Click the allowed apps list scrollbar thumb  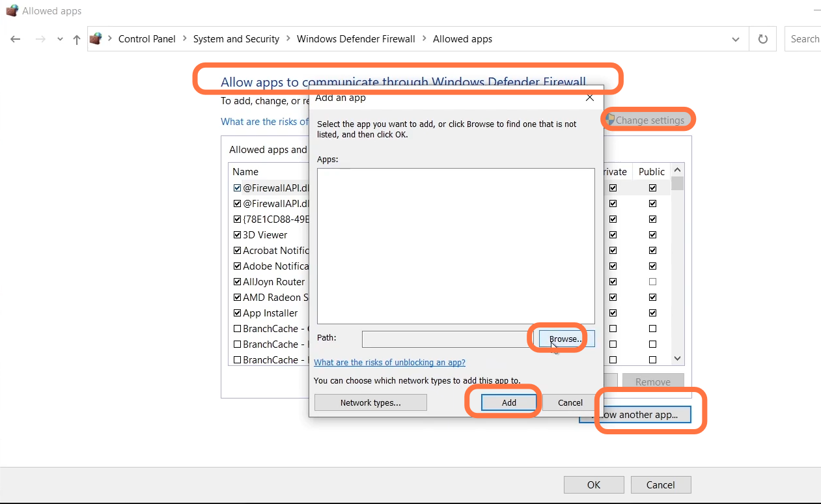677,184
